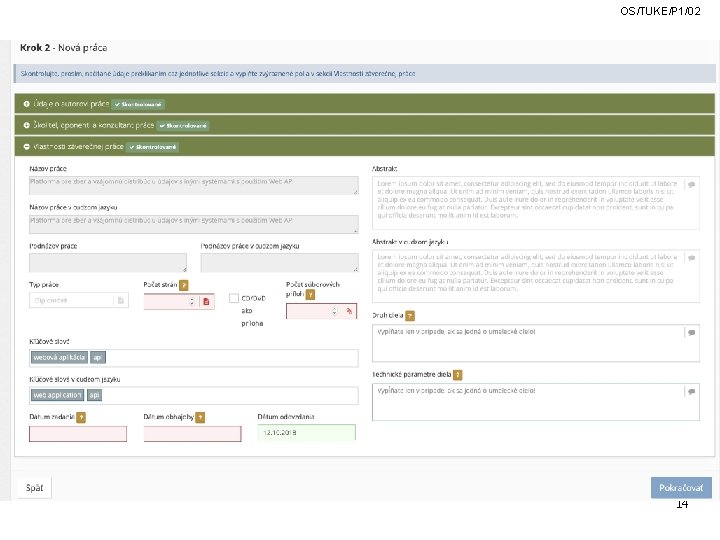Screen dimensions: 720x540
Task: Click the Dátum odovzdania field with 12.10.2018
Action: [x=307, y=433]
